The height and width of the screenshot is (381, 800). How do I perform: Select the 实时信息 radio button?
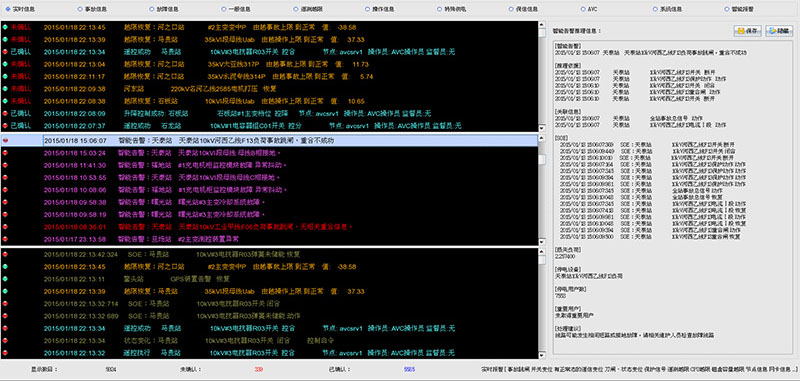tap(7, 9)
